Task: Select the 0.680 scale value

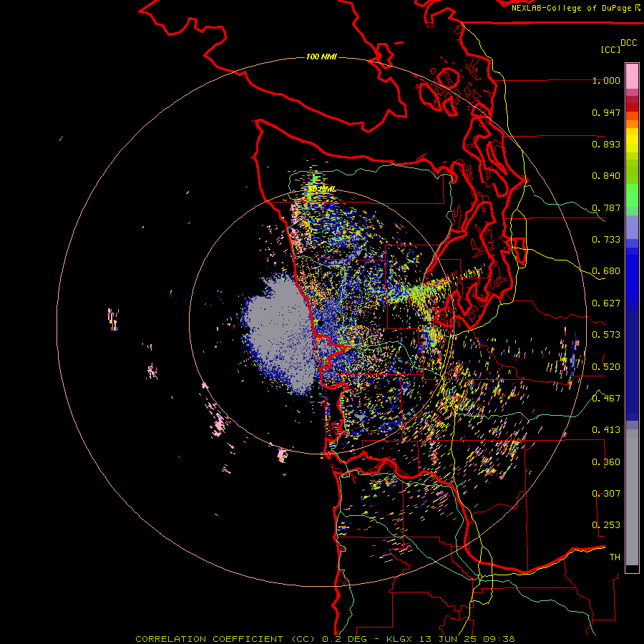Action: click(x=606, y=271)
